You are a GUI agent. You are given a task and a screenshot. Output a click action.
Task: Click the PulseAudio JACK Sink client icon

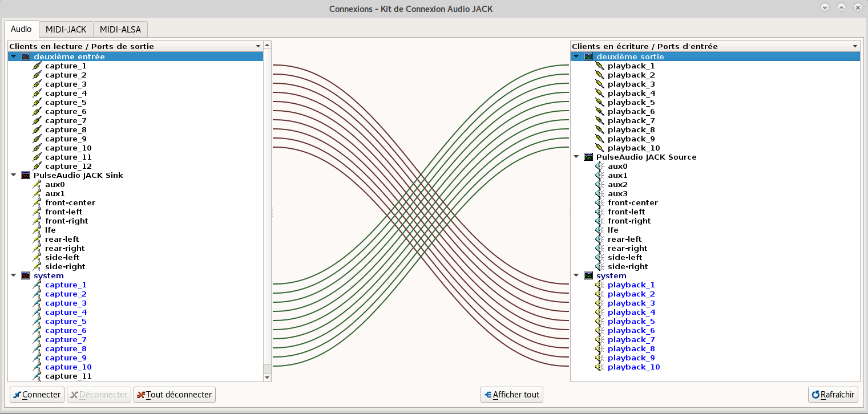[26, 175]
